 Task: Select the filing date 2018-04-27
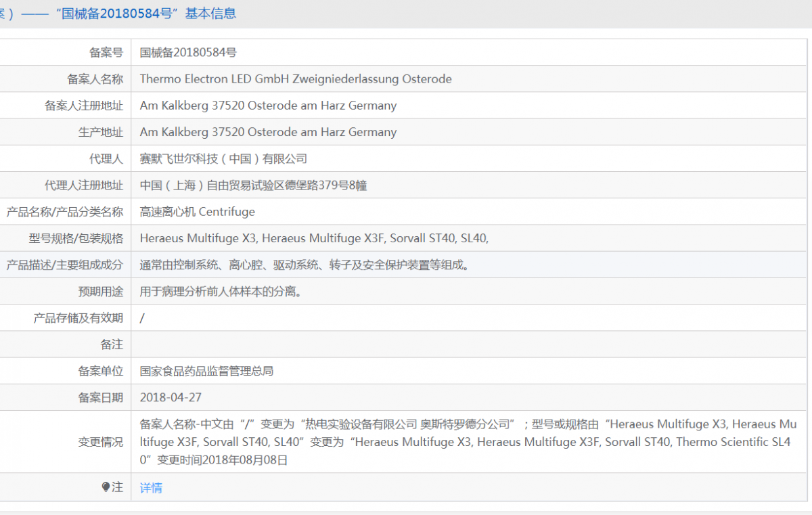click(171, 397)
